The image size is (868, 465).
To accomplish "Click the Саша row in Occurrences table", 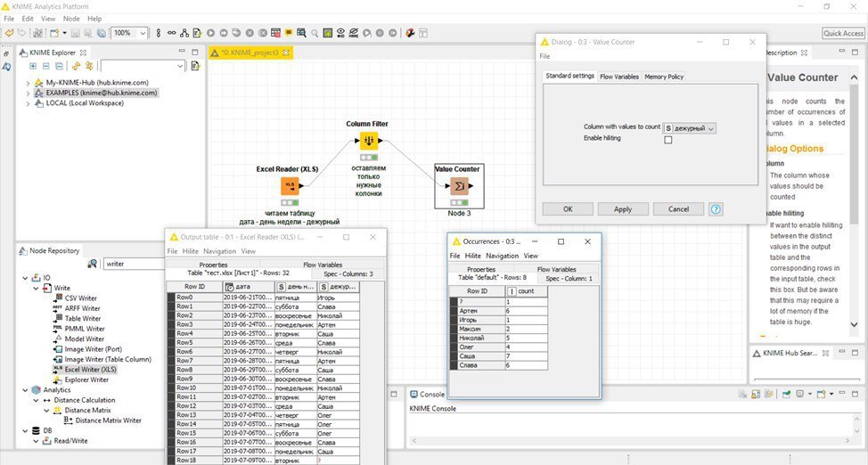I will tap(499, 356).
